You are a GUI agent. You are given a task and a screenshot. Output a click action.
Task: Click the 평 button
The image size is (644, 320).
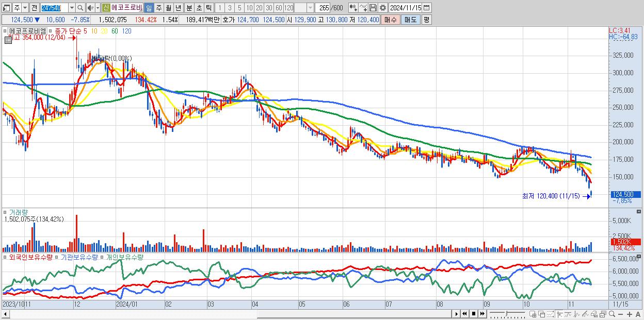point(426,20)
